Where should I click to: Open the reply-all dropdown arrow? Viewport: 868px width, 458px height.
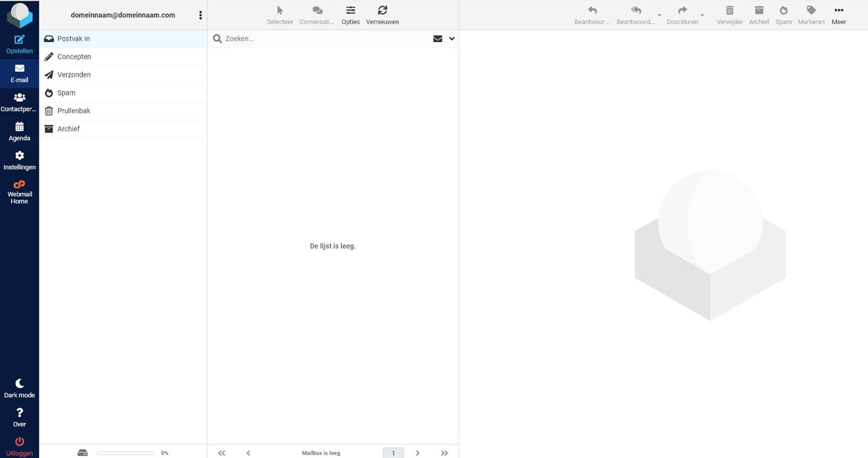tap(660, 15)
